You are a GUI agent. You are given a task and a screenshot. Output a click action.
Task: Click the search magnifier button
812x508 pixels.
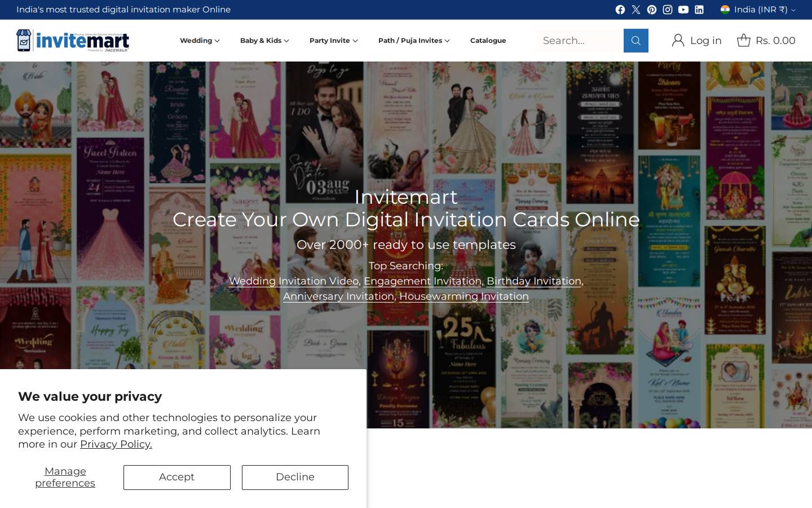coord(636,41)
